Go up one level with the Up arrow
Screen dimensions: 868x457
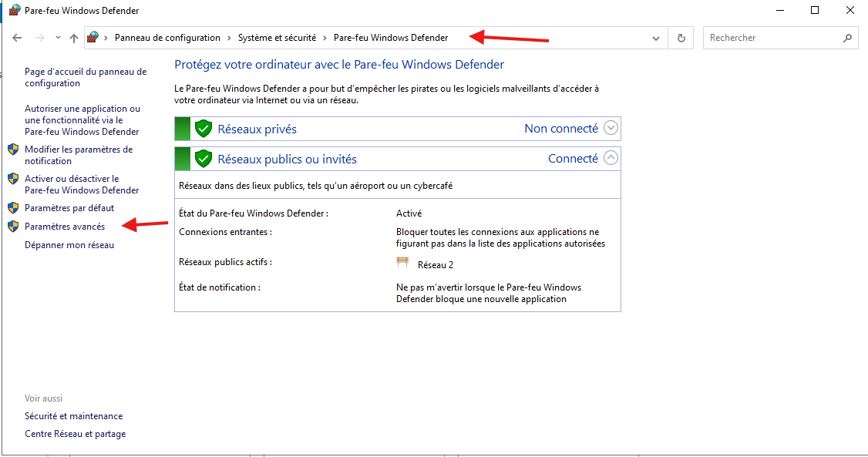tap(74, 38)
